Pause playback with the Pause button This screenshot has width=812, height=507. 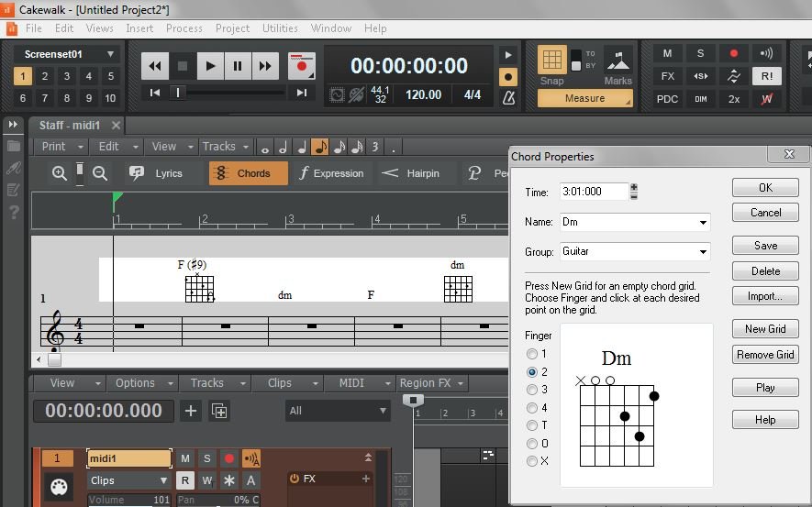pos(238,66)
